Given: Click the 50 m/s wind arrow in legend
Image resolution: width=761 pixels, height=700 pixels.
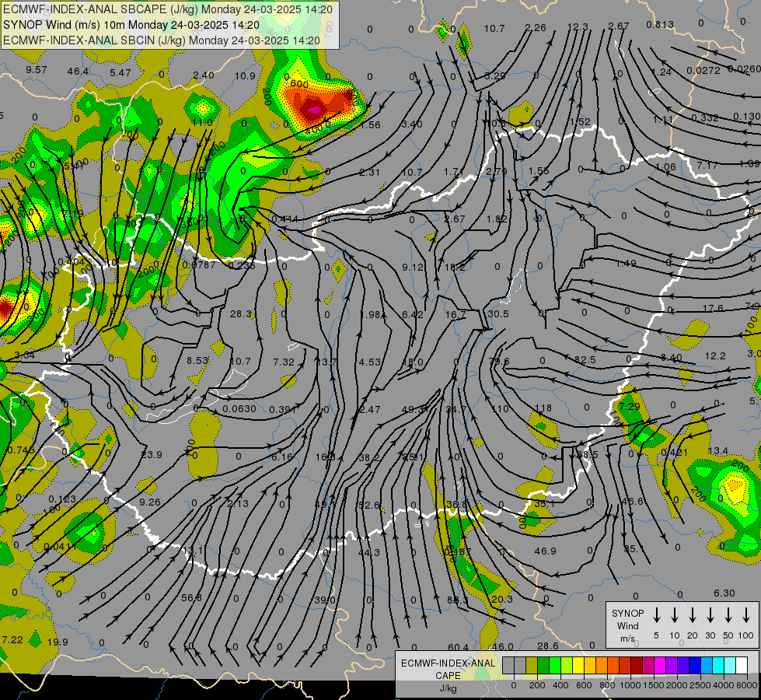Looking at the screenshot, I should point(728,615).
